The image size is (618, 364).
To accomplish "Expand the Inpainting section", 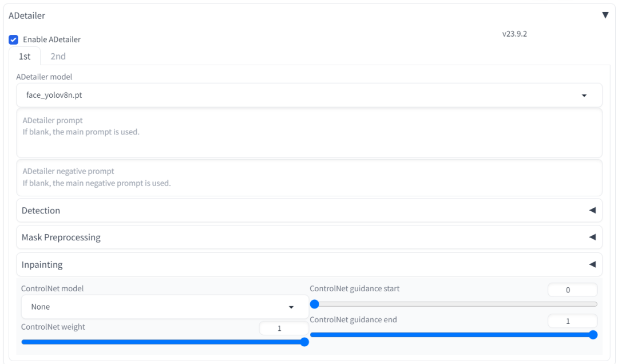I will point(310,264).
